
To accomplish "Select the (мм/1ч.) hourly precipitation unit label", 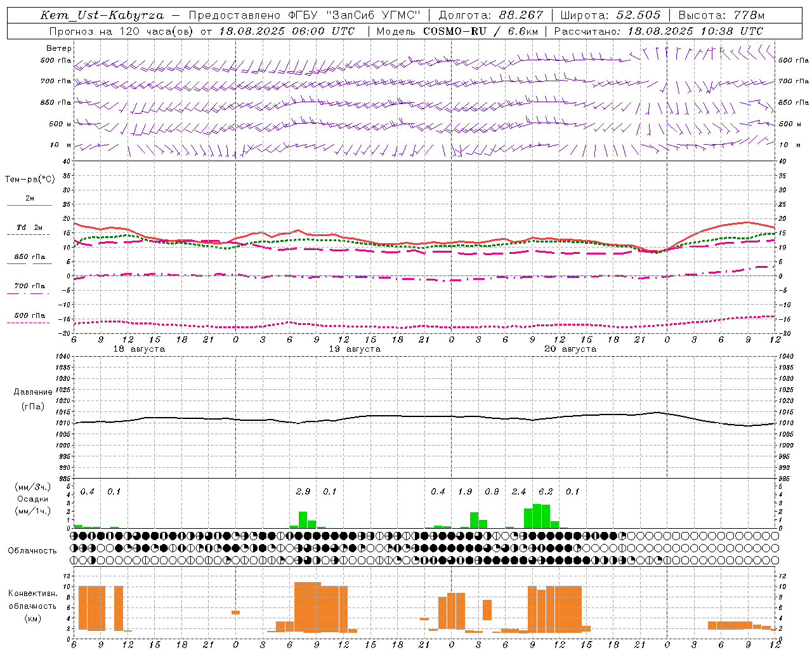I will click(x=33, y=511).
